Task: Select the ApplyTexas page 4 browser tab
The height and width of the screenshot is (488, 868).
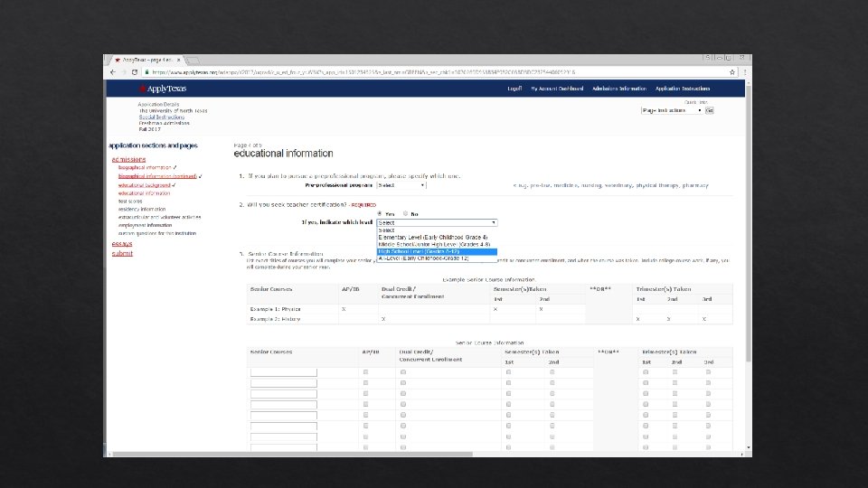Action: click(x=146, y=60)
